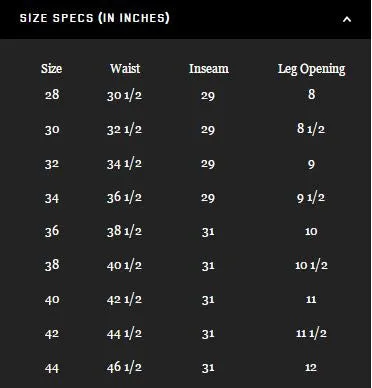
Task: Select the Leg Opening column header
Action: 312,69
